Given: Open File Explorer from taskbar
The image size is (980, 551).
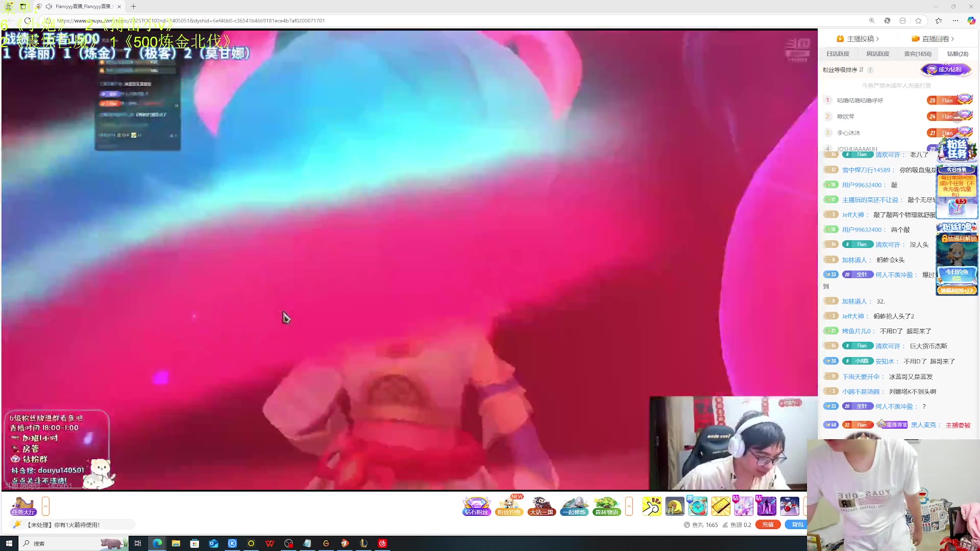Looking at the screenshot, I should click(x=176, y=543).
